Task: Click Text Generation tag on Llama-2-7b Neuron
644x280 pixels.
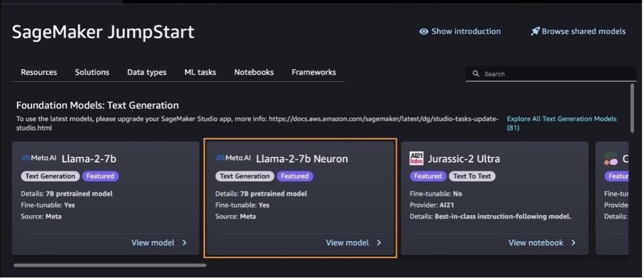Action: point(245,176)
